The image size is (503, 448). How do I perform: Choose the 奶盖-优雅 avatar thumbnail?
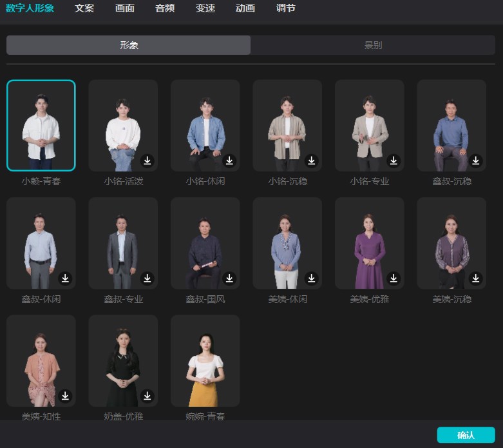tap(123, 360)
